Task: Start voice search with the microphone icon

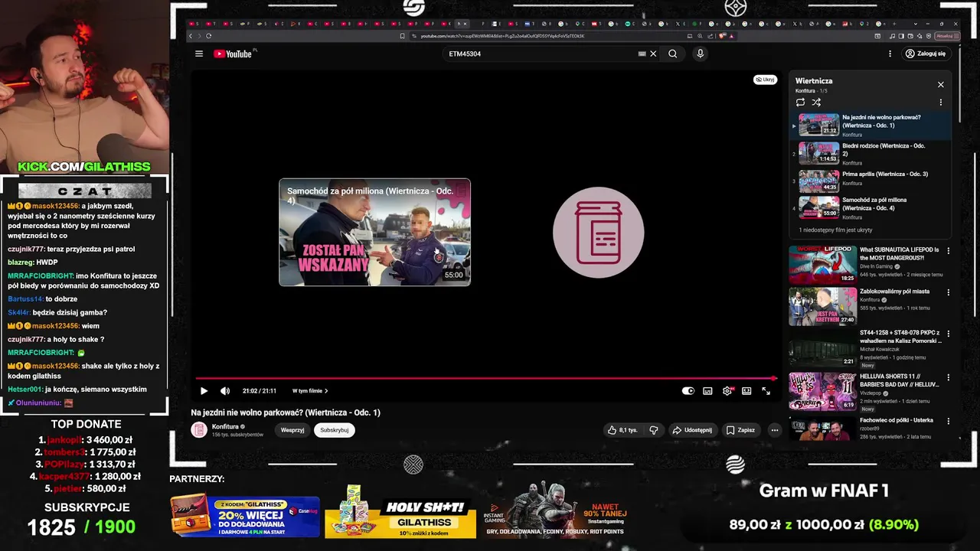Action: tap(700, 54)
